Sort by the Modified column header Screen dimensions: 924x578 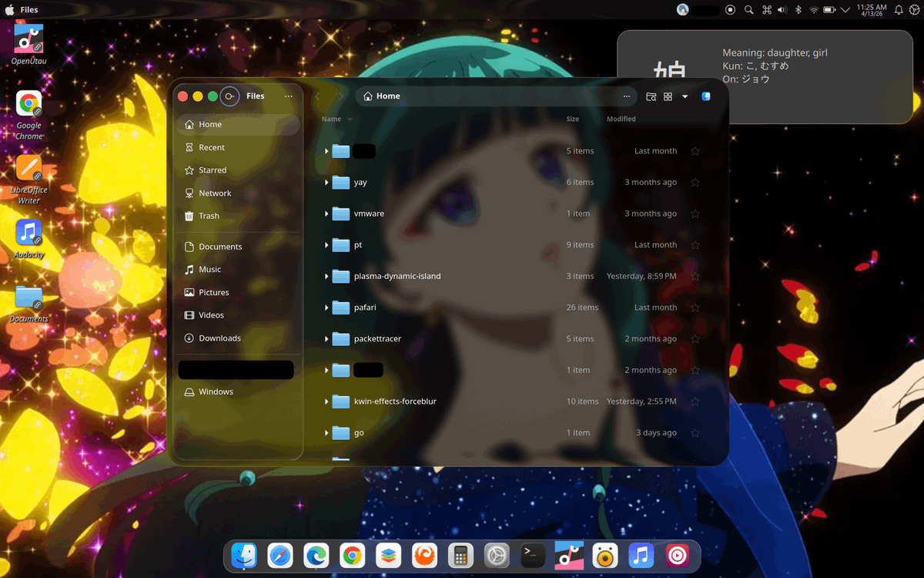(x=621, y=119)
